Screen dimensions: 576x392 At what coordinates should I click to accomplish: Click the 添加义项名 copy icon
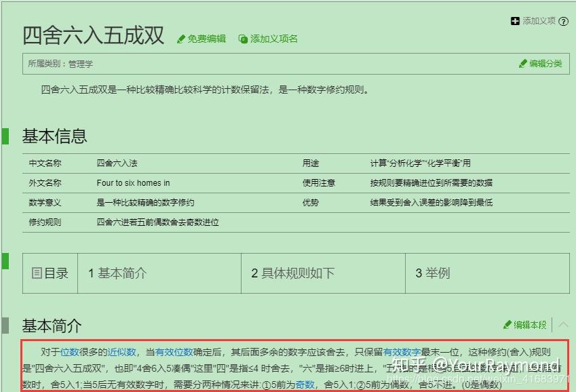[x=243, y=39]
